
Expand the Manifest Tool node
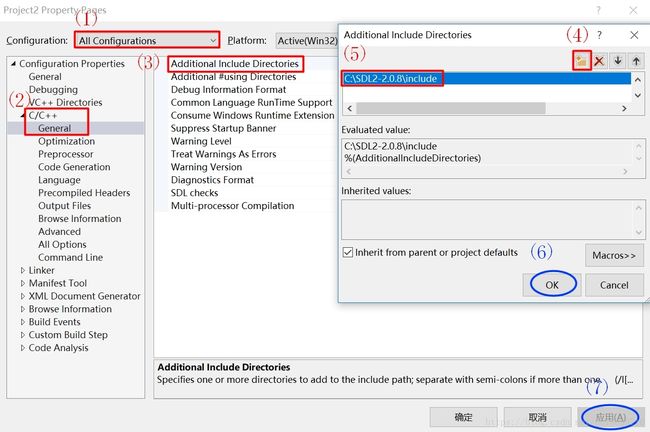pyautogui.click(x=24, y=283)
